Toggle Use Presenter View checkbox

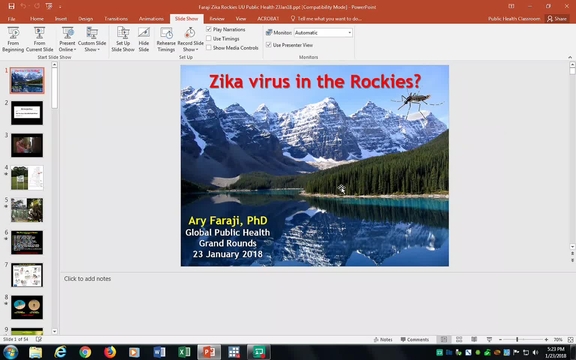click(269, 45)
